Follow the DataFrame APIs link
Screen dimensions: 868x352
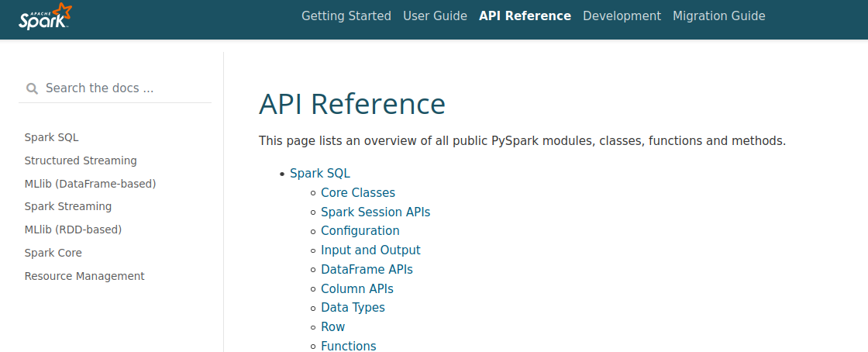(x=367, y=270)
